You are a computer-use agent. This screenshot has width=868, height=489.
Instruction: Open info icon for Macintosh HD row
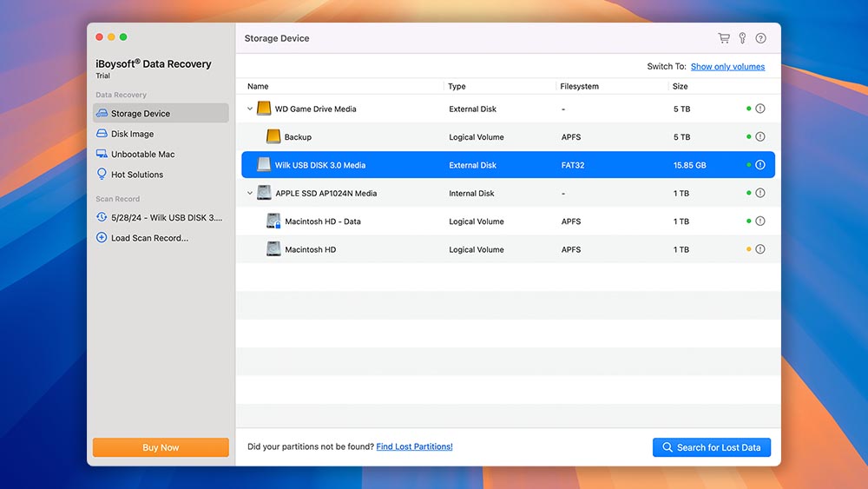click(760, 249)
